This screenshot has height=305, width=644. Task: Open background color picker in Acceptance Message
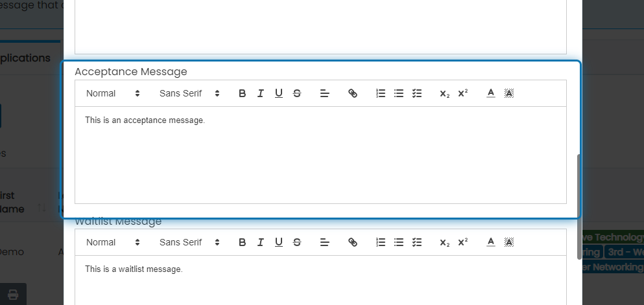tap(509, 93)
